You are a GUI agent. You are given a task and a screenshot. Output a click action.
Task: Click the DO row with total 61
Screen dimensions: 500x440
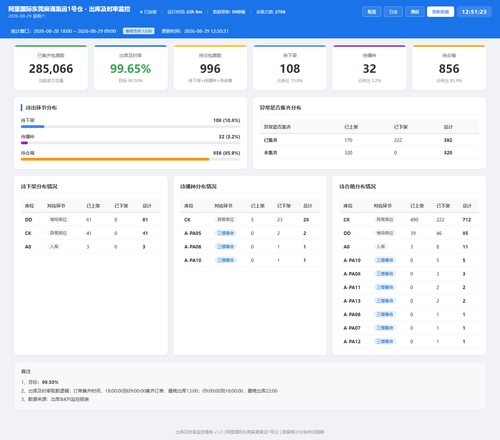click(91, 220)
